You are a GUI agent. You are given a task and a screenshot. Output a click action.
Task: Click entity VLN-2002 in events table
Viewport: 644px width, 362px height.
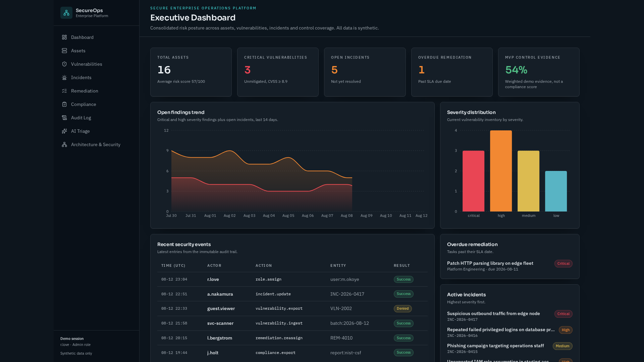[341, 308]
